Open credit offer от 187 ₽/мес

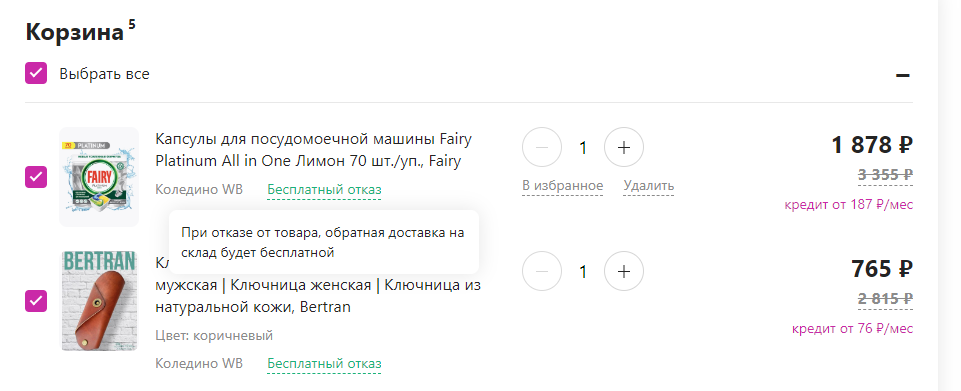click(848, 205)
